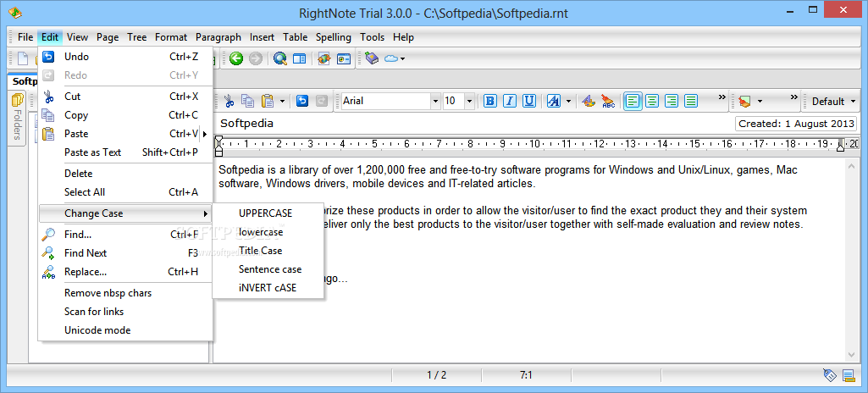Open the highlighter dropdown arrow
Image resolution: width=868 pixels, height=393 pixels.
coord(760,102)
